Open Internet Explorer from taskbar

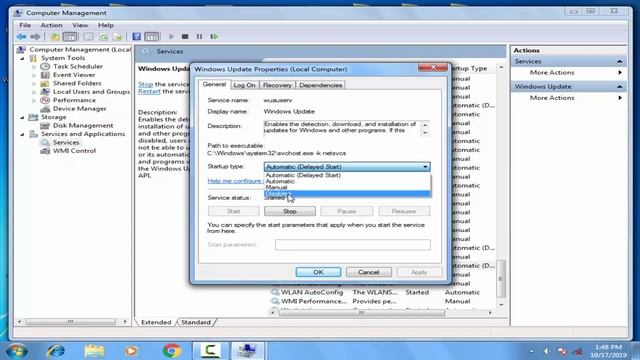pyautogui.click(x=56, y=351)
